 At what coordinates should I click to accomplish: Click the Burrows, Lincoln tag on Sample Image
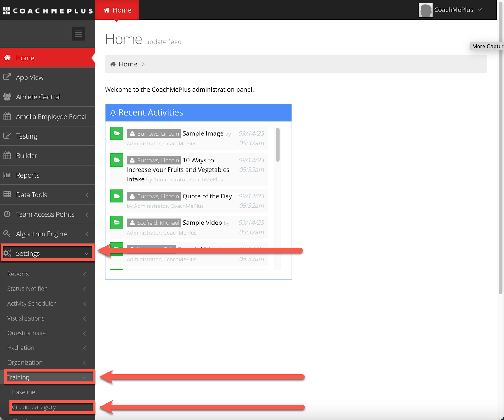coord(154,133)
